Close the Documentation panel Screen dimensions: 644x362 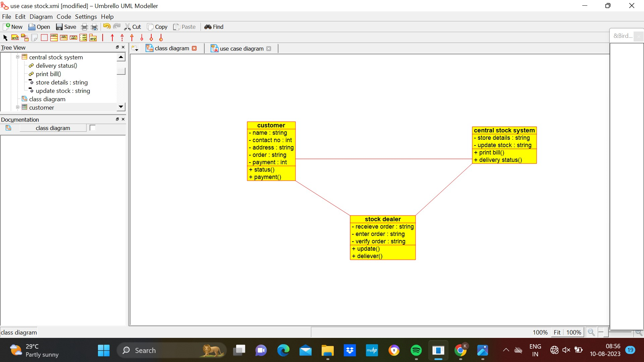tap(123, 119)
